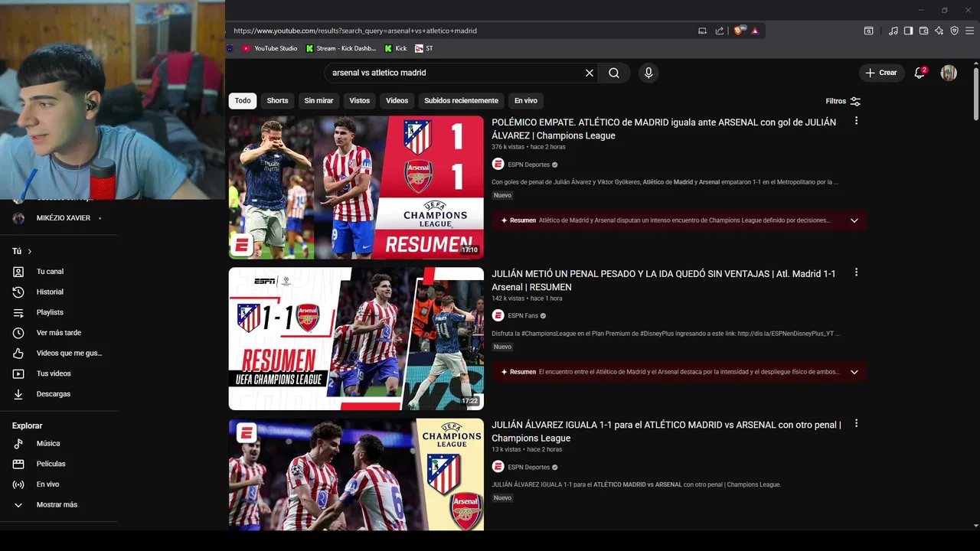Select the En vivo filter chip
Screen dimensions: 980x551
click(525, 100)
